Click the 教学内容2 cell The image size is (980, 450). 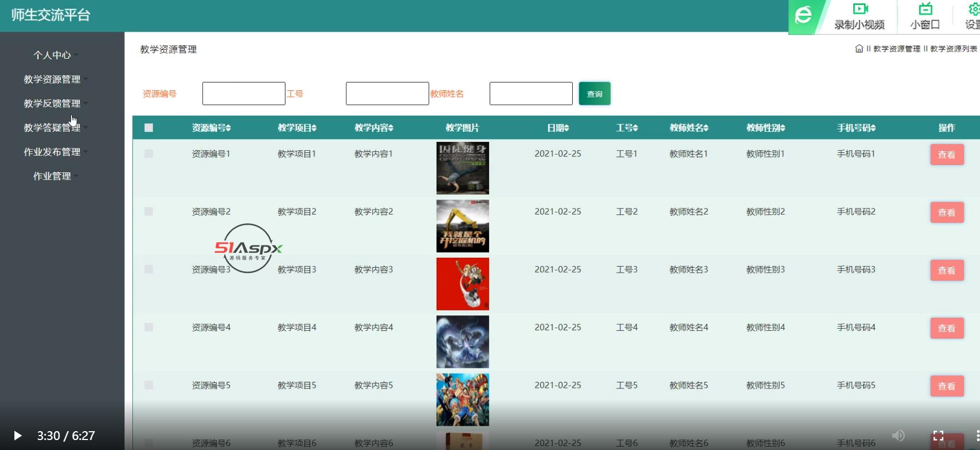[373, 211]
